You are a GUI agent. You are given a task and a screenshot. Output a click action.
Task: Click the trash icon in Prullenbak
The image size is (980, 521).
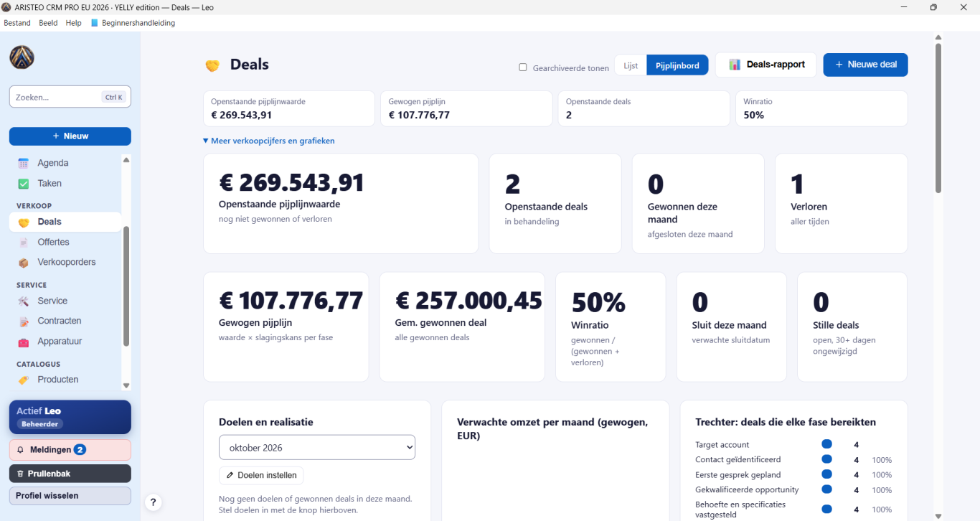point(20,474)
